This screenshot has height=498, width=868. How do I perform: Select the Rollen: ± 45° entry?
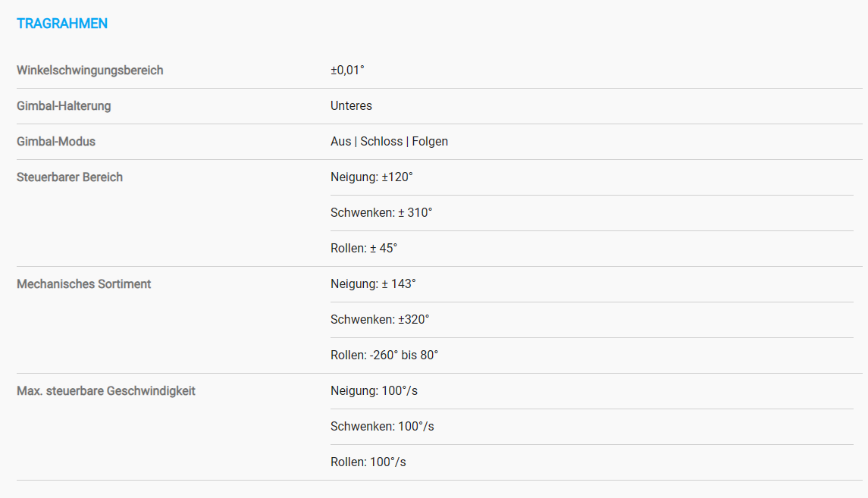[x=364, y=249]
